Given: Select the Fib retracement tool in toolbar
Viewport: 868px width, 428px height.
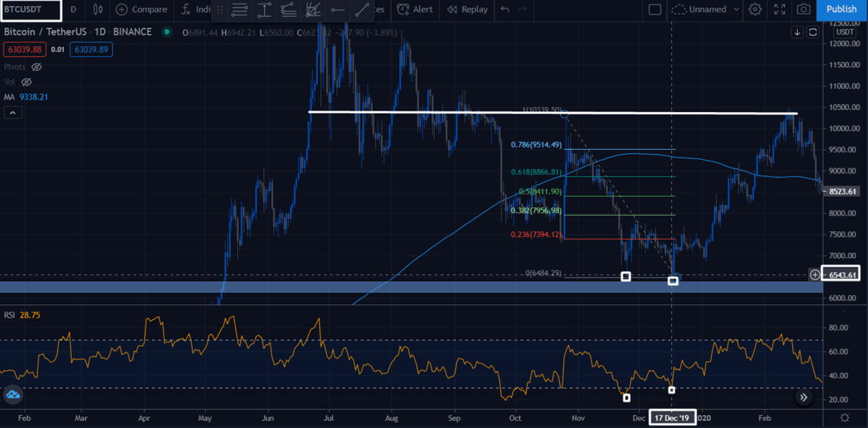Looking at the screenshot, I should pos(240,10).
